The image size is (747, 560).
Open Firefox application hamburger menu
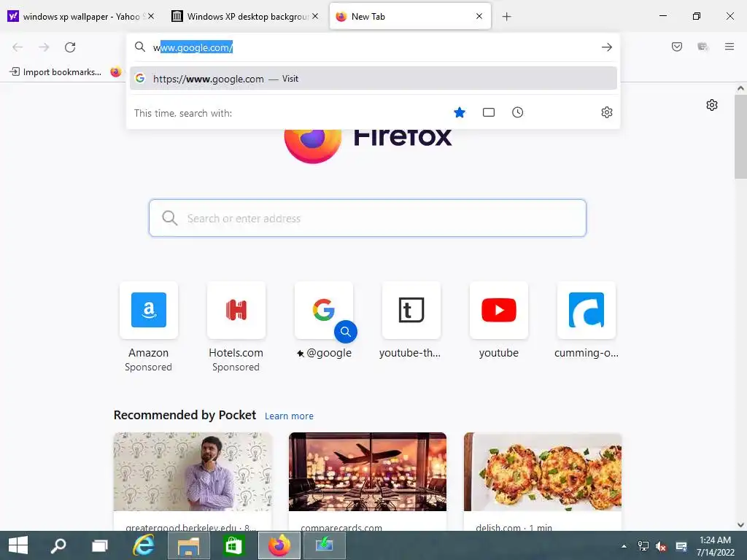729,47
